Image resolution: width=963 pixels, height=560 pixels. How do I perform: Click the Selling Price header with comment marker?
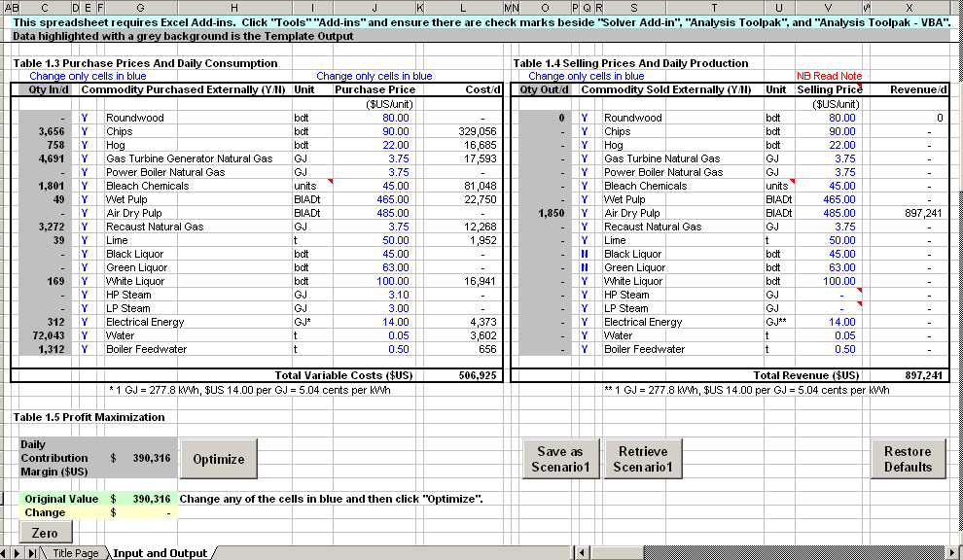(828, 89)
